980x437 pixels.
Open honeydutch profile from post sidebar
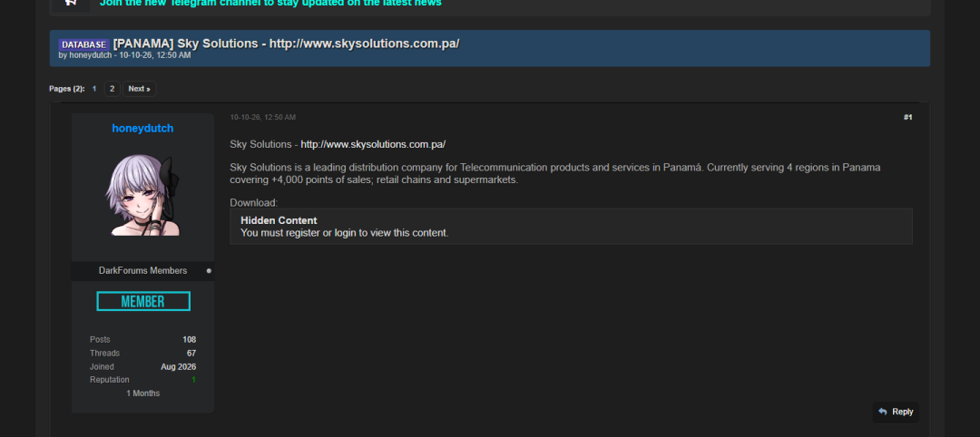click(142, 128)
